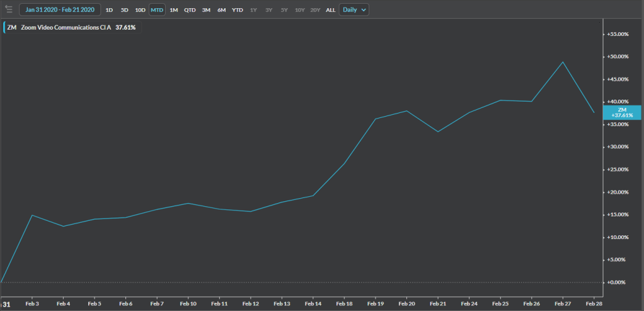Click the ZM ticker legend label
This screenshot has height=311, width=644.
click(12, 27)
